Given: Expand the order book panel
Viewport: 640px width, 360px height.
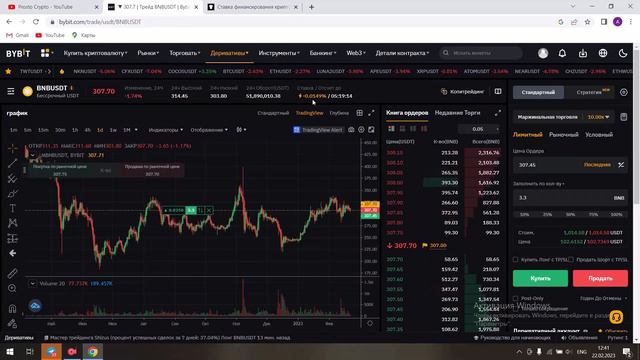Looking at the screenshot, I should tap(498, 113).
